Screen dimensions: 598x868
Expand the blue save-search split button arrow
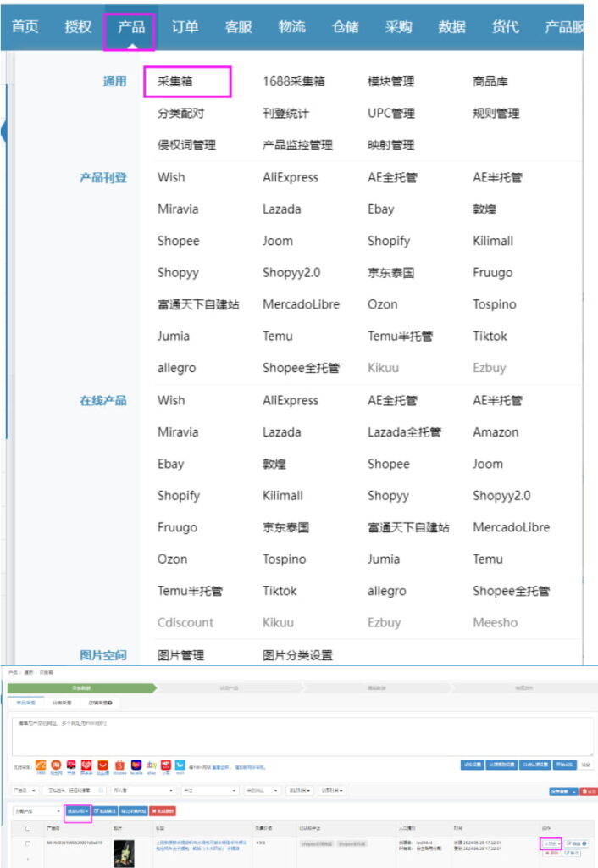point(575,792)
